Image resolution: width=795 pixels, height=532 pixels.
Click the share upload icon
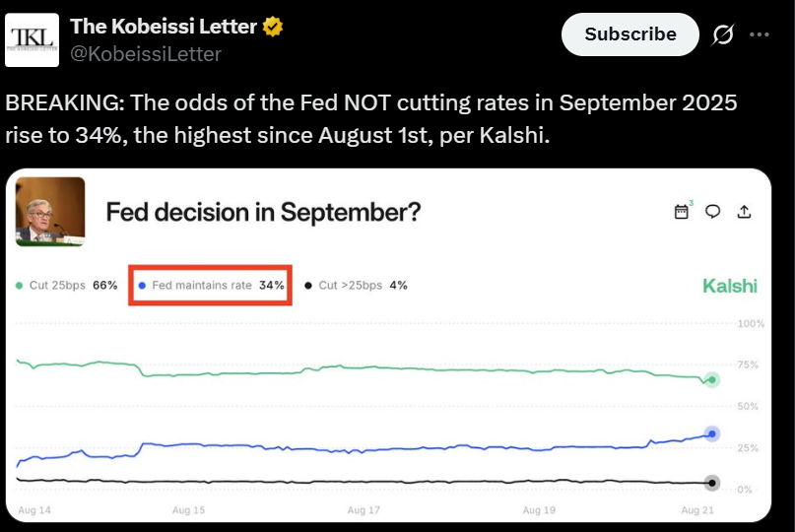(x=744, y=212)
